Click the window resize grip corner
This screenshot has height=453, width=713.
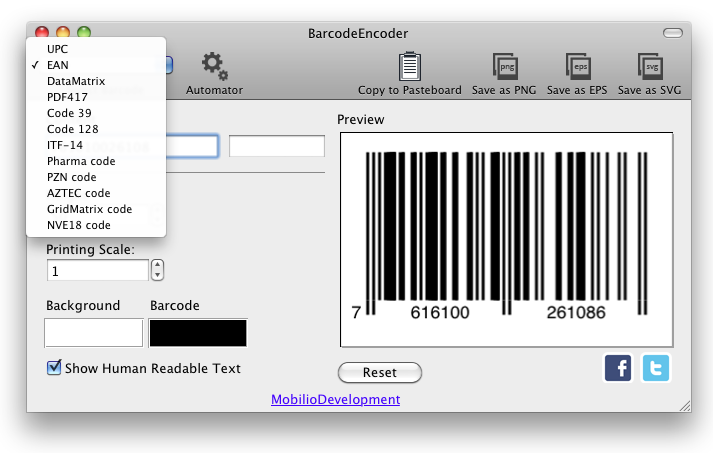click(685, 406)
